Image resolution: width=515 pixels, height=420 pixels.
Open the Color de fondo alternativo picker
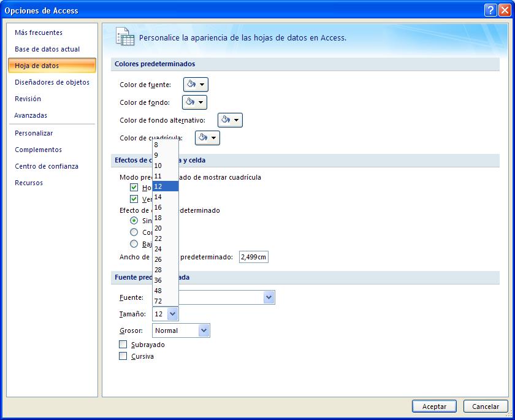230,120
